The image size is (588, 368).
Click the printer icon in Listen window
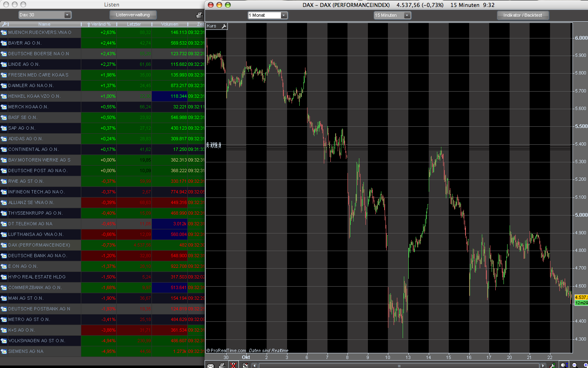(x=199, y=15)
